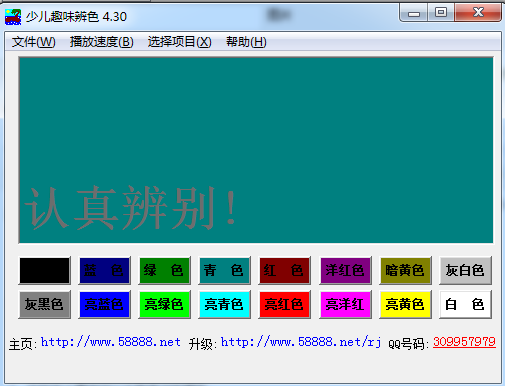Close the 少儿趣味辨色 window

pyautogui.click(x=478, y=13)
